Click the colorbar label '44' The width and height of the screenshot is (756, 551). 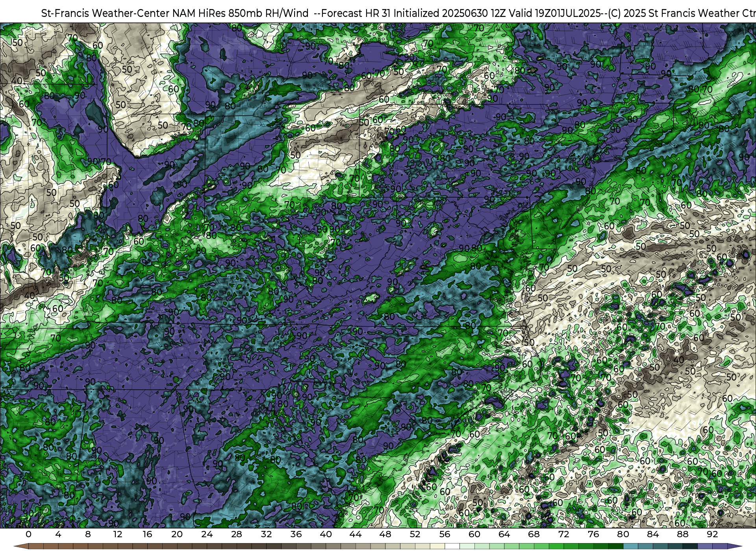click(356, 534)
